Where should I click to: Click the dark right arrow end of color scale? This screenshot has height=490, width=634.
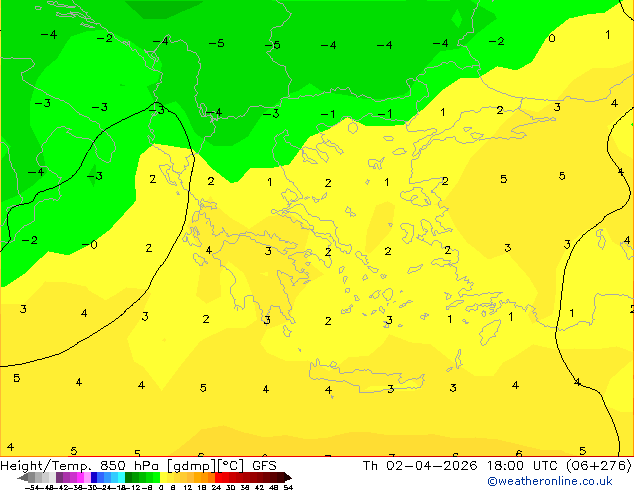tap(288, 477)
